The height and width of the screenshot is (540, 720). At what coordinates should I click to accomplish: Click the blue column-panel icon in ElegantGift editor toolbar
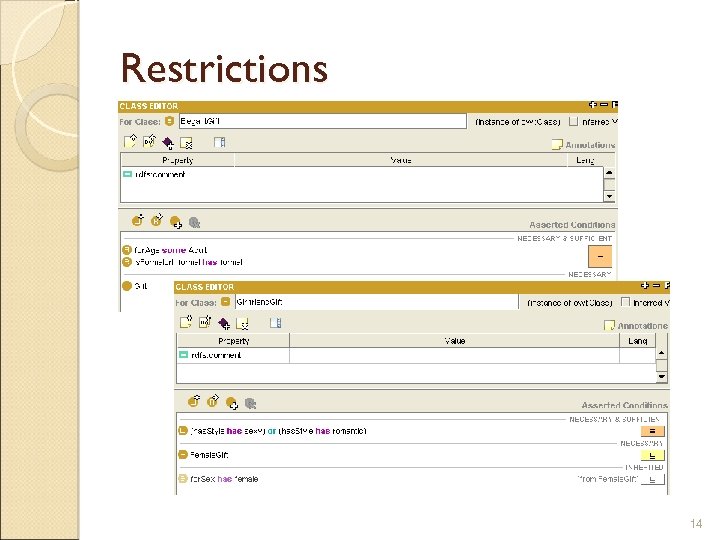tap(219, 142)
